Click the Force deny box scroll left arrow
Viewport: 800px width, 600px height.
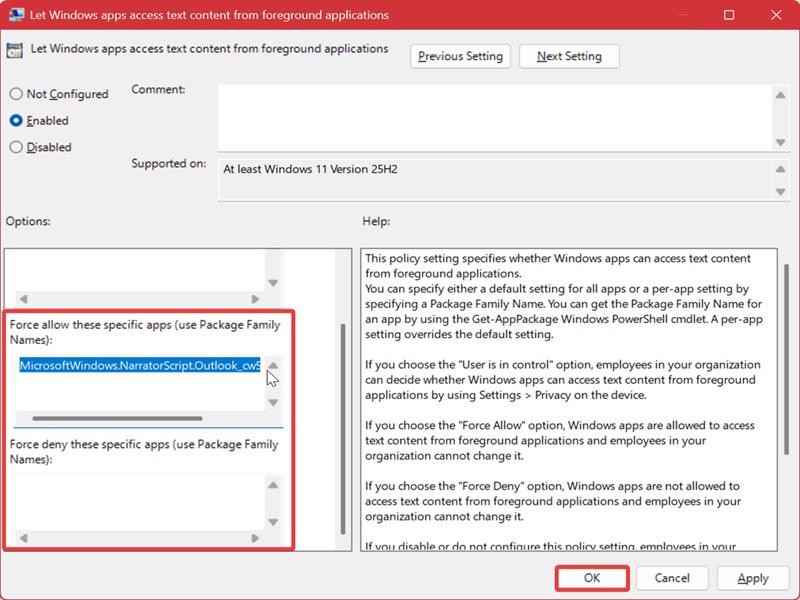(23, 538)
